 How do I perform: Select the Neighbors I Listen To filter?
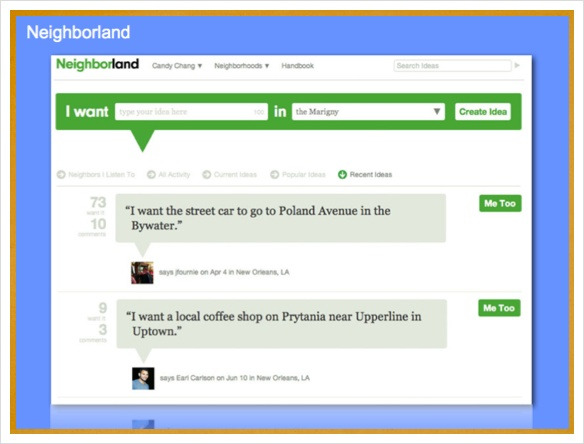pos(96,174)
